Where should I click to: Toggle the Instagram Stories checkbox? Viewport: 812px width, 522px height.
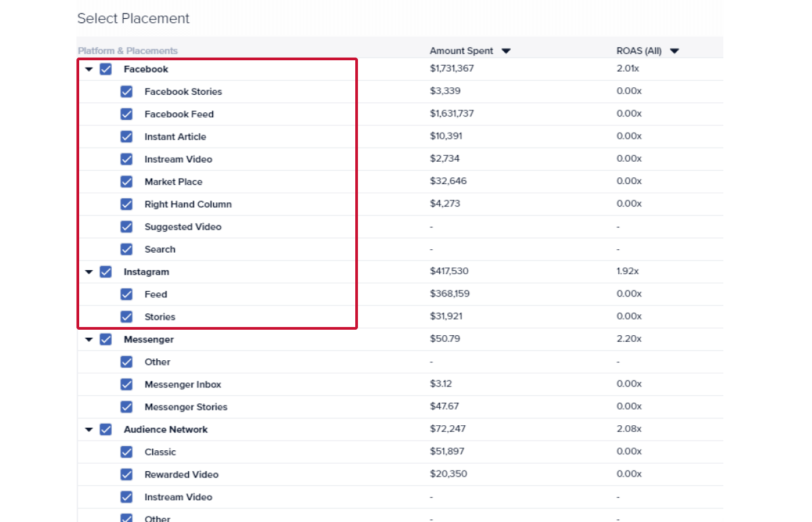point(127,317)
